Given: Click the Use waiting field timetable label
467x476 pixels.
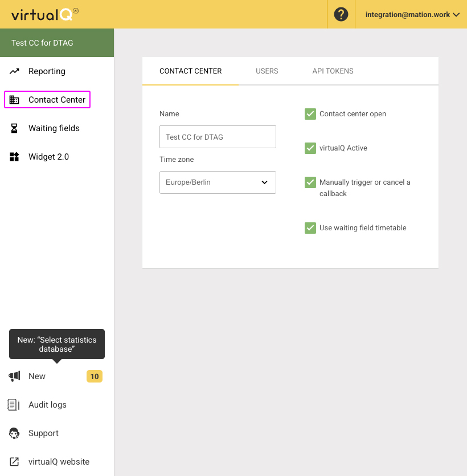Looking at the screenshot, I should click(363, 228).
